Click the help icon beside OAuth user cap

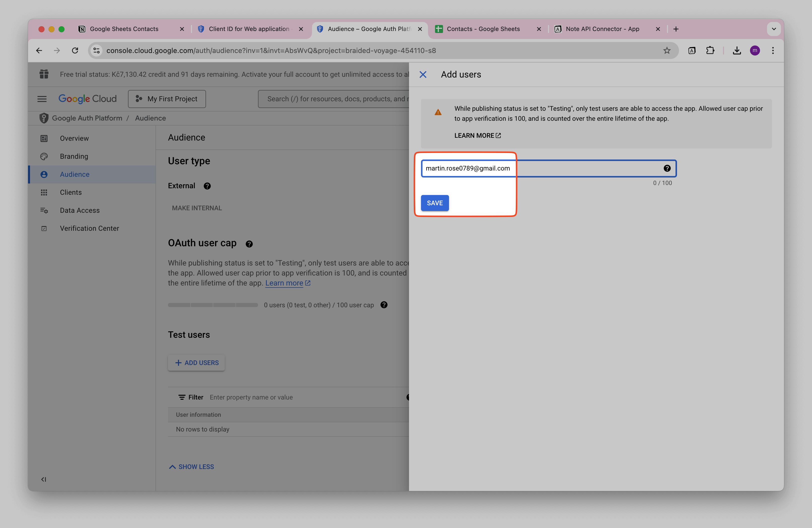point(249,243)
